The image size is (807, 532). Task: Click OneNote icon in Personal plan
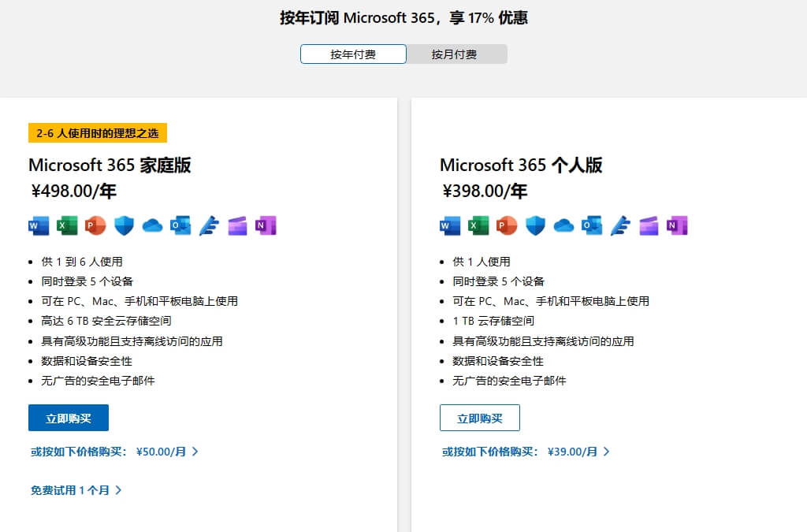point(677,225)
